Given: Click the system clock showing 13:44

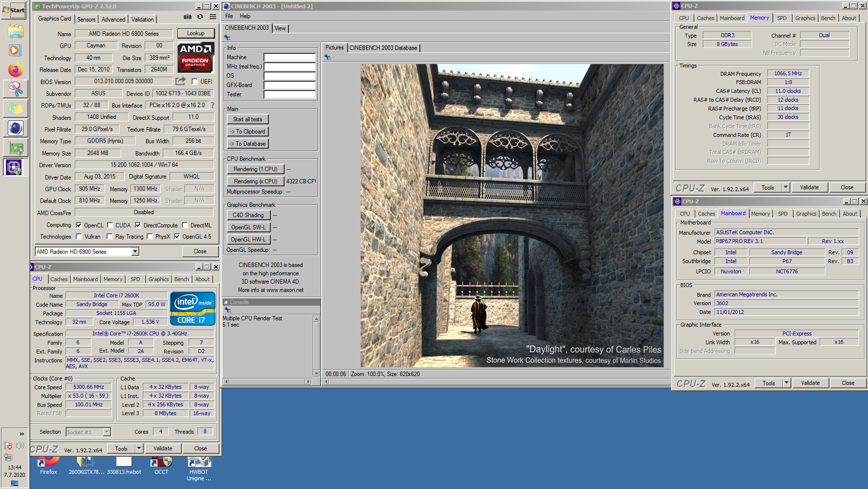Looking at the screenshot, I should (x=15, y=467).
